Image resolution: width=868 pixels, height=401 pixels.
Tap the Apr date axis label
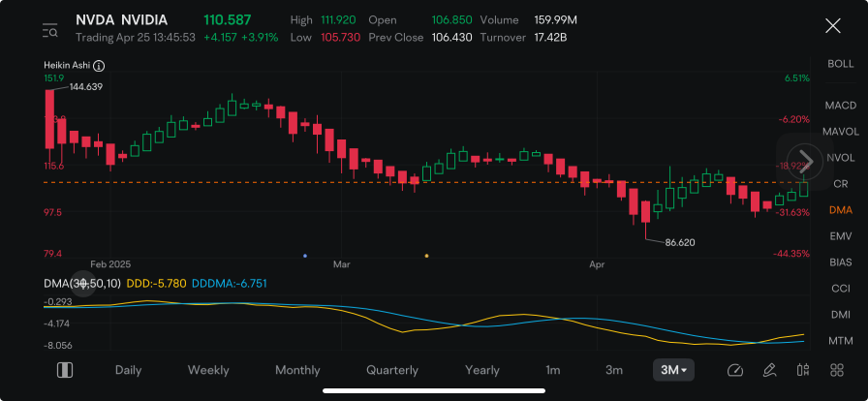597,264
